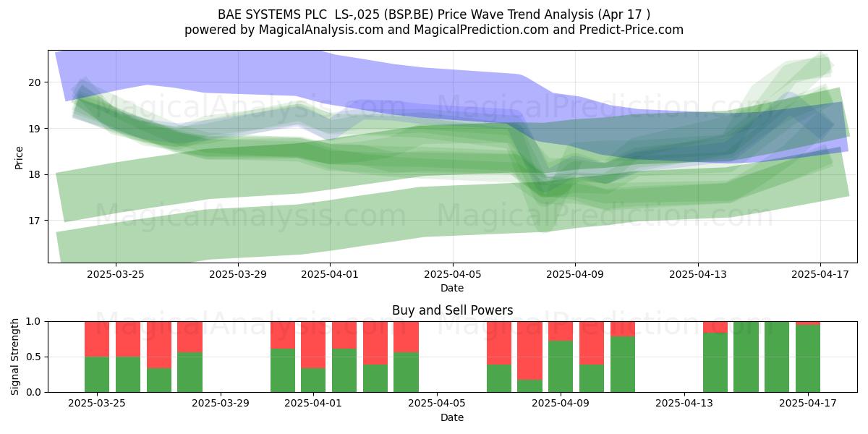
Task: Click the 'Signal Strength' y-axis label
Action: pos(16,357)
